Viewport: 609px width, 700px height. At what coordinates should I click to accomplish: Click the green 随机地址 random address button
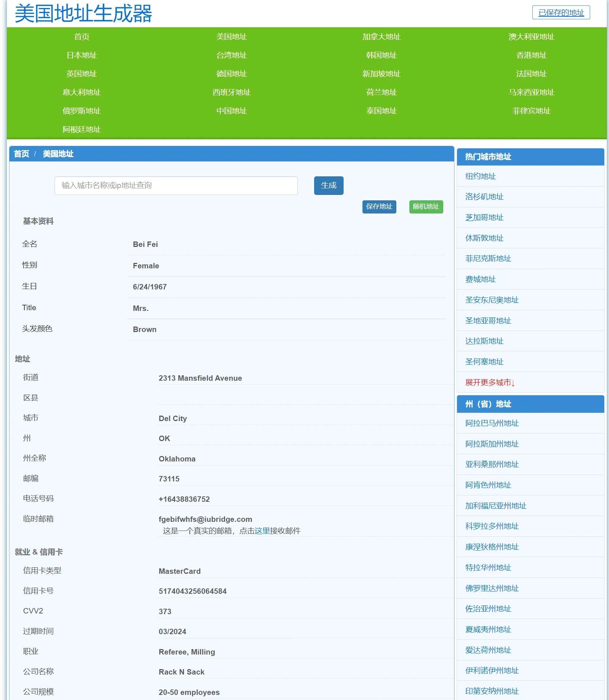(426, 207)
